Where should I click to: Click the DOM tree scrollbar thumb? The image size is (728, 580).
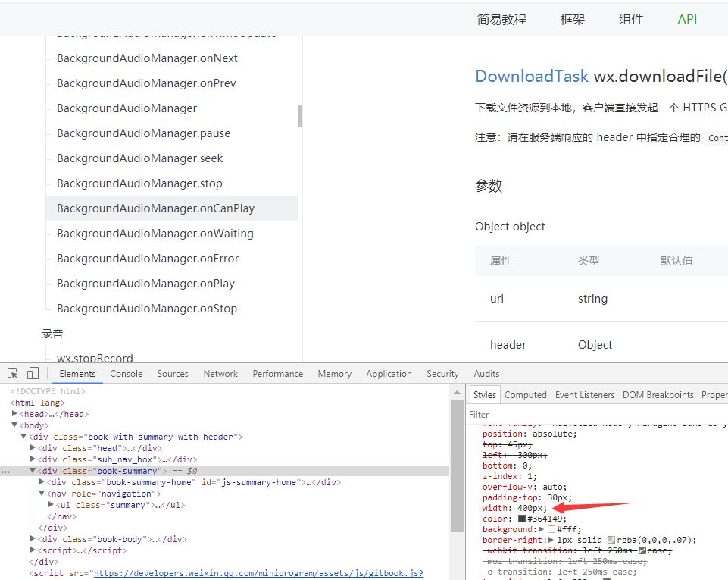point(457,466)
